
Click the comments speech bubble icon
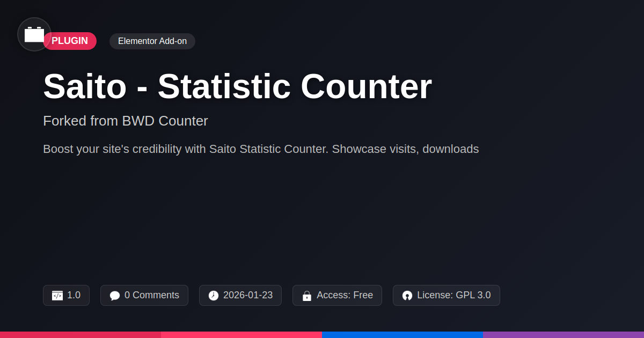[115, 296]
